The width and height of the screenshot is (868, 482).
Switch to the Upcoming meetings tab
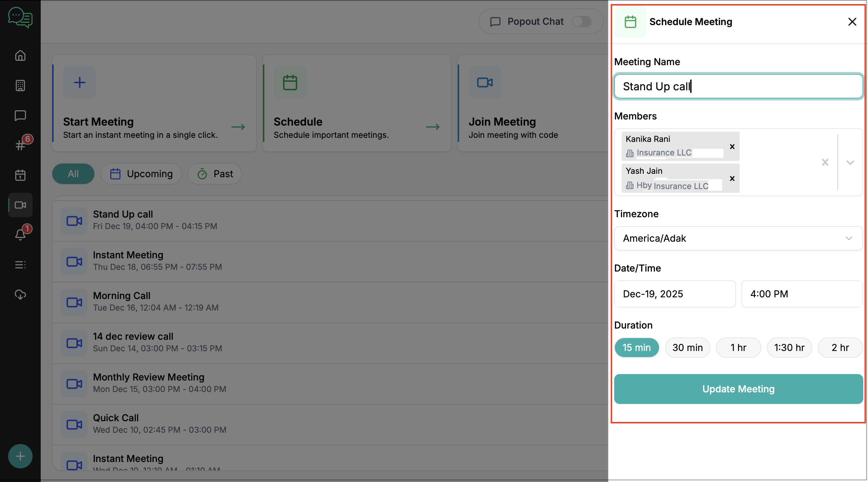click(x=141, y=174)
